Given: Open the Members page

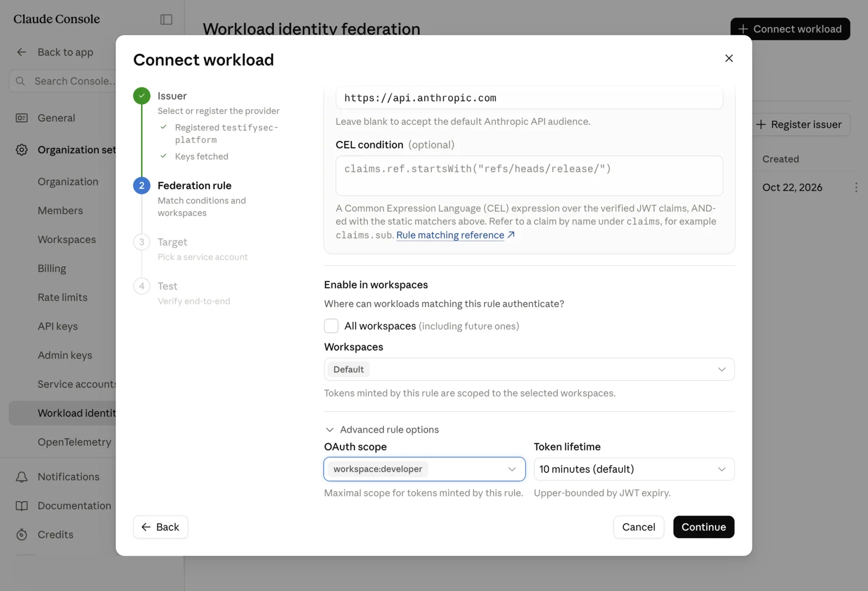Looking at the screenshot, I should tap(60, 211).
